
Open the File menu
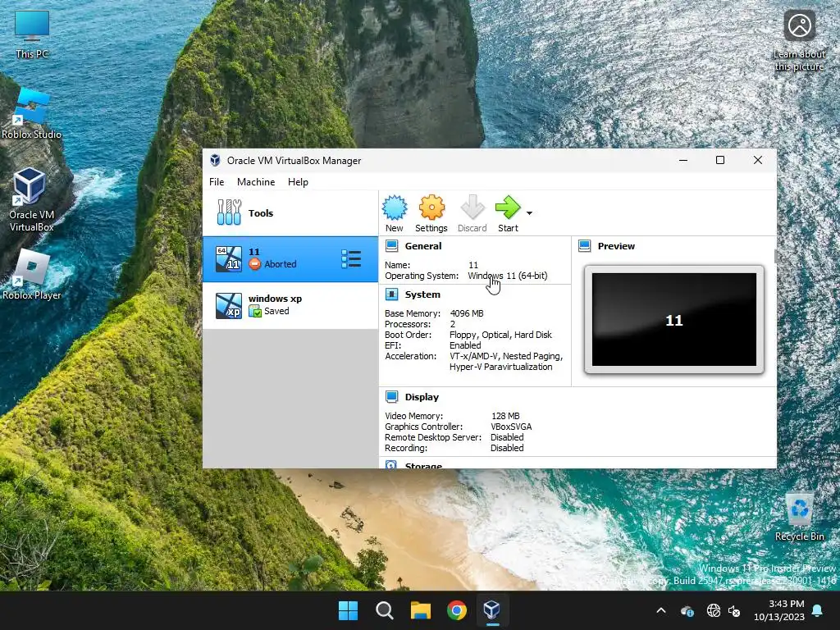(x=217, y=182)
